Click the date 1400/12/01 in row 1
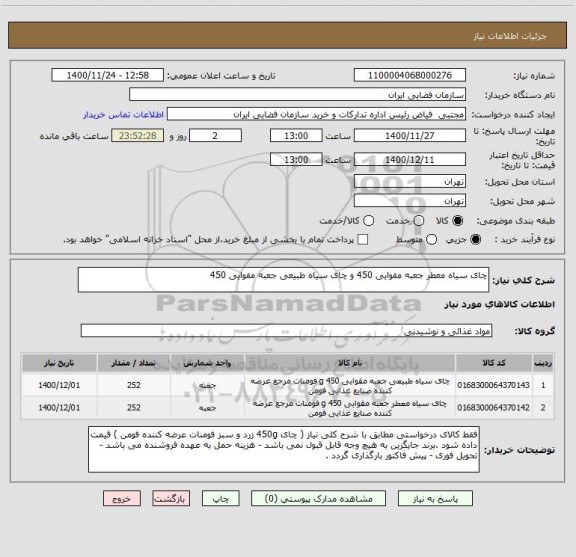The width and height of the screenshot is (576, 557). 59,385
